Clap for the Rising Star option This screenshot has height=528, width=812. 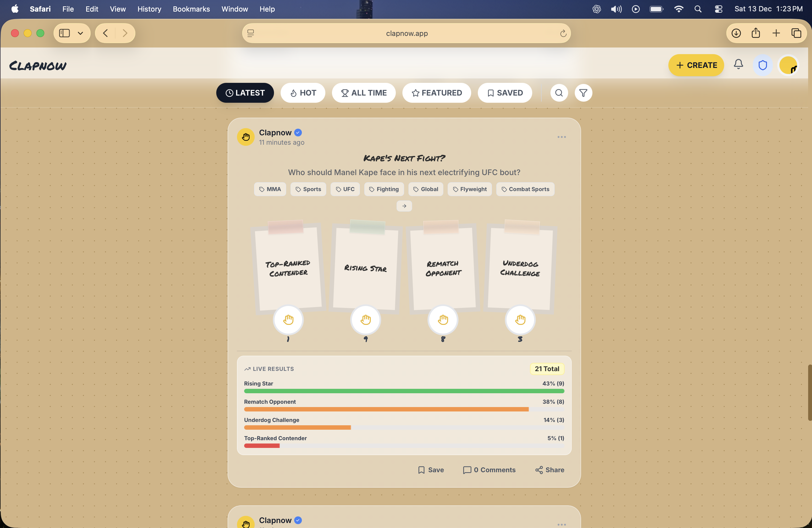point(365,320)
